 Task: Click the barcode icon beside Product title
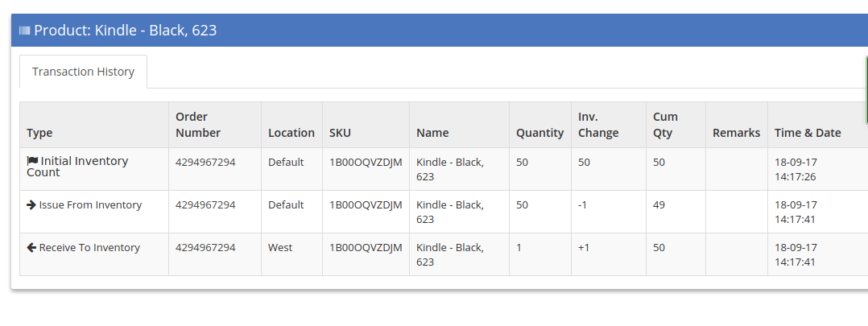pyautogui.click(x=24, y=31)
